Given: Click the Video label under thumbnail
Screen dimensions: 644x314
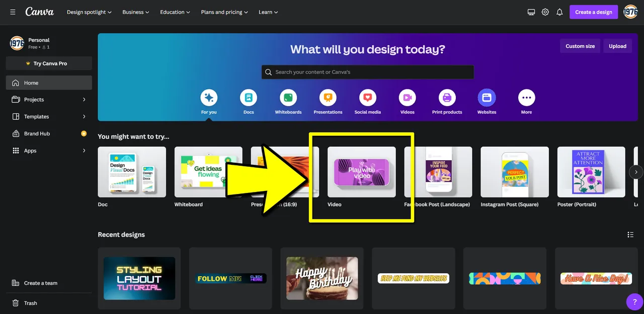Looking at the screenshot, I should [x=335, y=204].
